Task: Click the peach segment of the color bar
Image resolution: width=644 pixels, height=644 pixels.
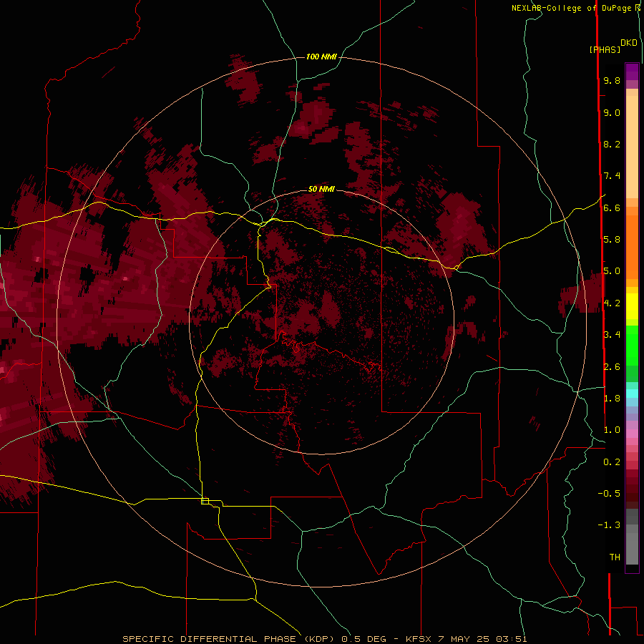Action: click(x=632, y=147)
